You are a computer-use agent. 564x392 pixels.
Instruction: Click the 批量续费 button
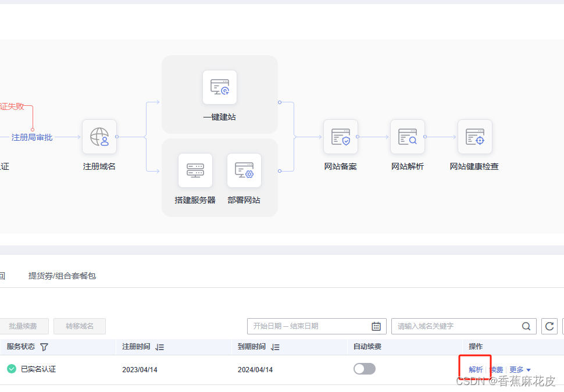(23, 326)
